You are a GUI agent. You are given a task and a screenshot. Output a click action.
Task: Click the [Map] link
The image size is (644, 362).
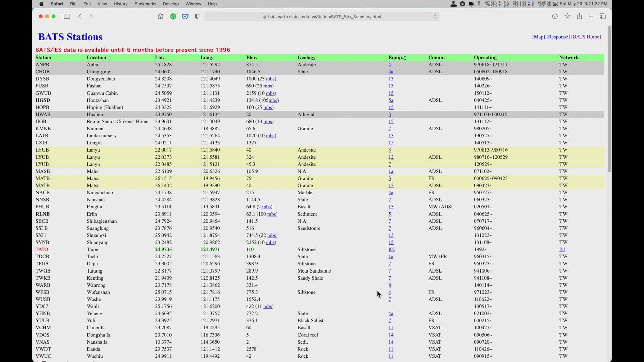tap(538, 37)
